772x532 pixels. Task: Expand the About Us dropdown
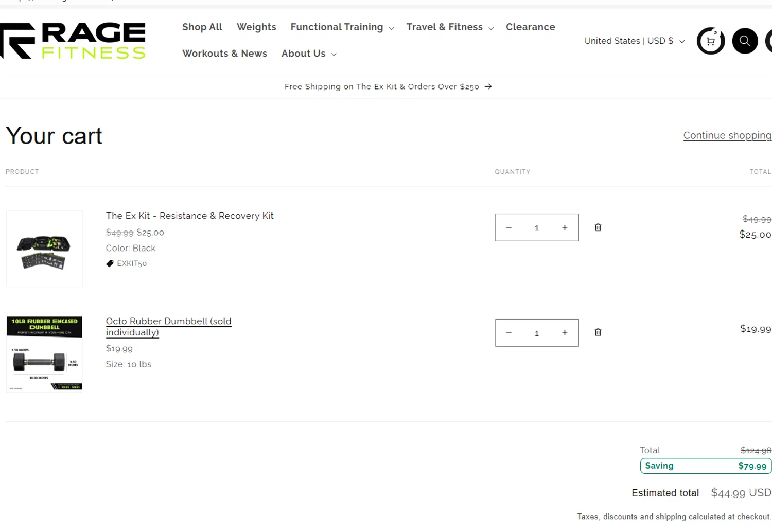[x=309, y=54]
